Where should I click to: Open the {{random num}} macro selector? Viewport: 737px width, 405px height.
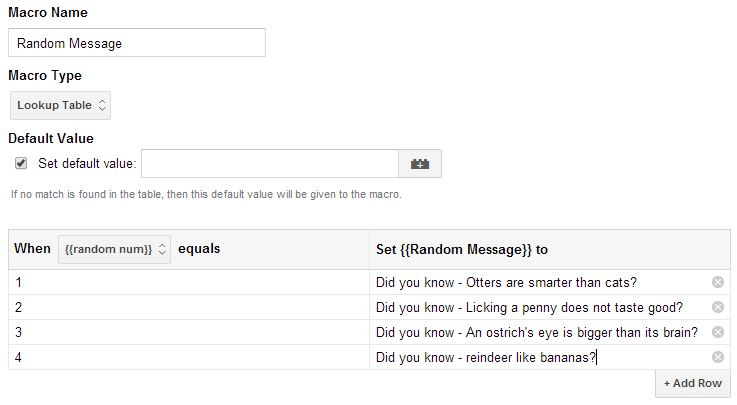pyautogui.click(x=114, y=249)
